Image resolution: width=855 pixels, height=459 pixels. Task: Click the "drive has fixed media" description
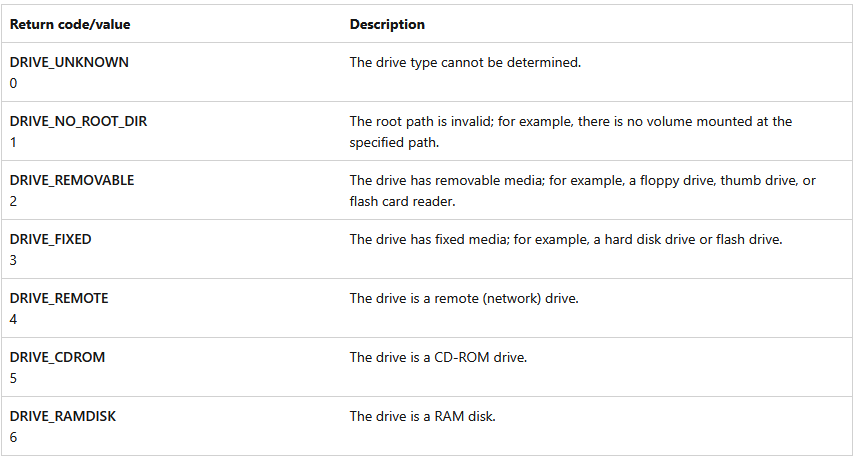(565, 239)
